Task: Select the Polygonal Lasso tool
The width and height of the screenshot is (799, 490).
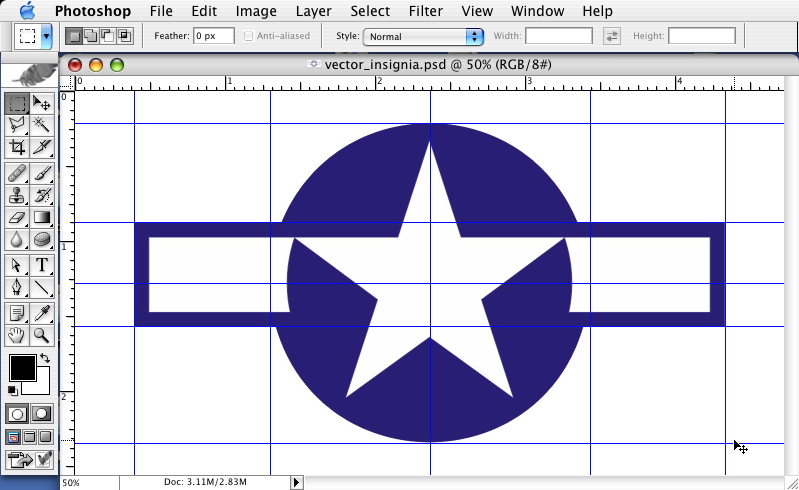Action: [17, 125]
